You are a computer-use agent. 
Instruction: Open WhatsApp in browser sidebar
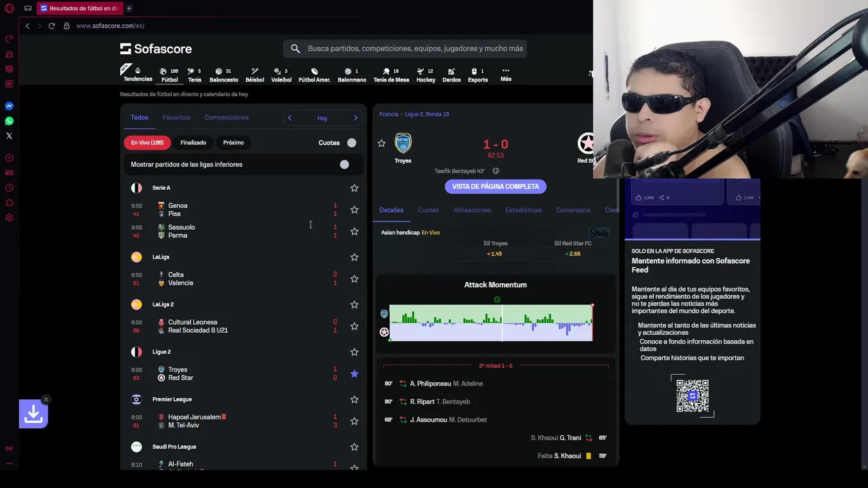coord(9,121)
